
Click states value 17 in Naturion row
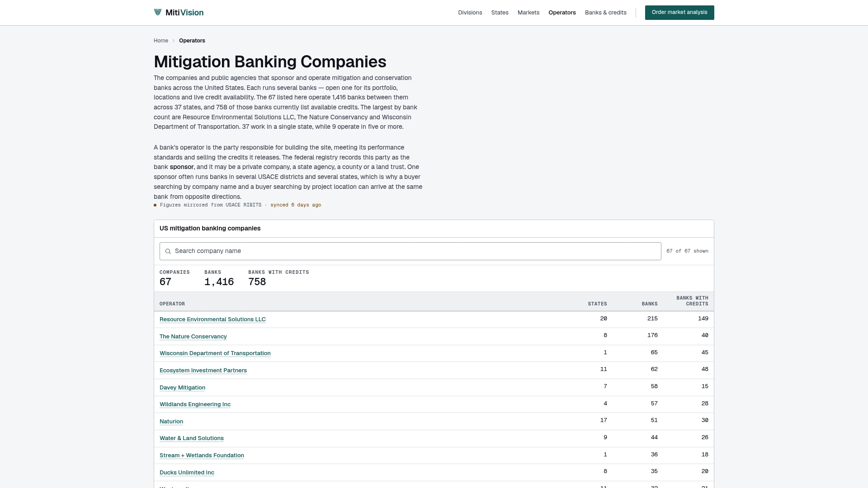coord(604,420)
